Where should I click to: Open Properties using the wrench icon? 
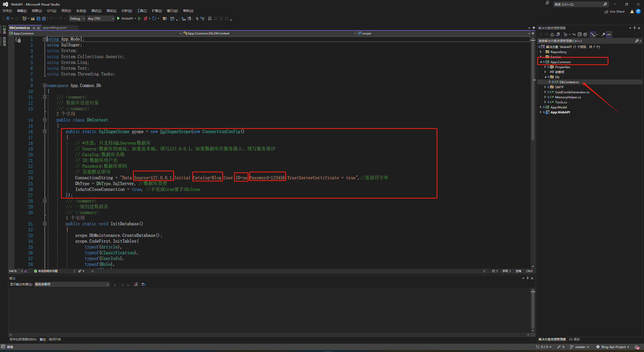point(603,34)
